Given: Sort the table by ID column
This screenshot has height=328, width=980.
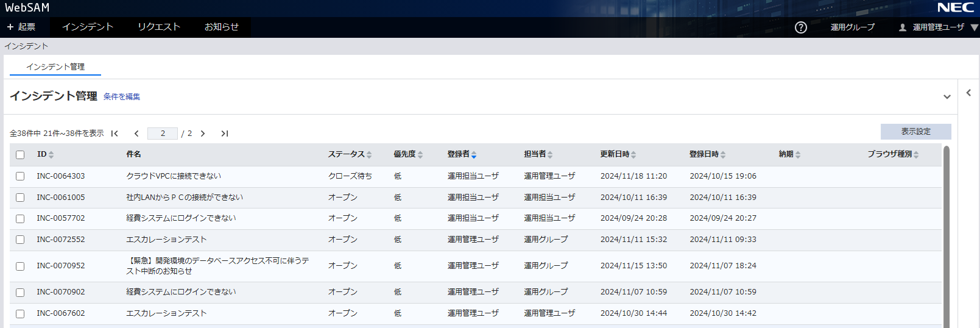Looking at the screenshot, I should coord(51,155).
